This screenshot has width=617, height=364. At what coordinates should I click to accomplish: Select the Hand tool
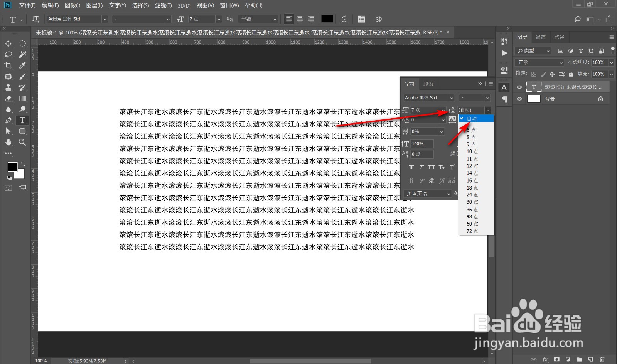[x=8, y=143]
